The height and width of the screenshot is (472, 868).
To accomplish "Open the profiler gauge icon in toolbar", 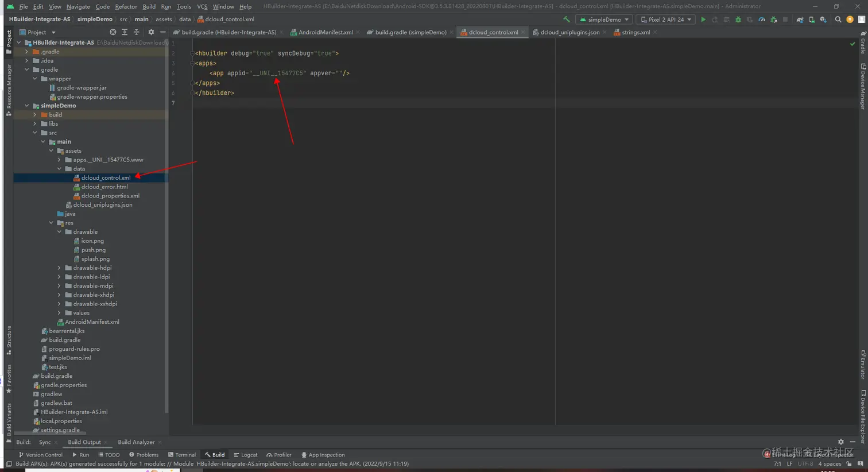I will tap(762, 20).
